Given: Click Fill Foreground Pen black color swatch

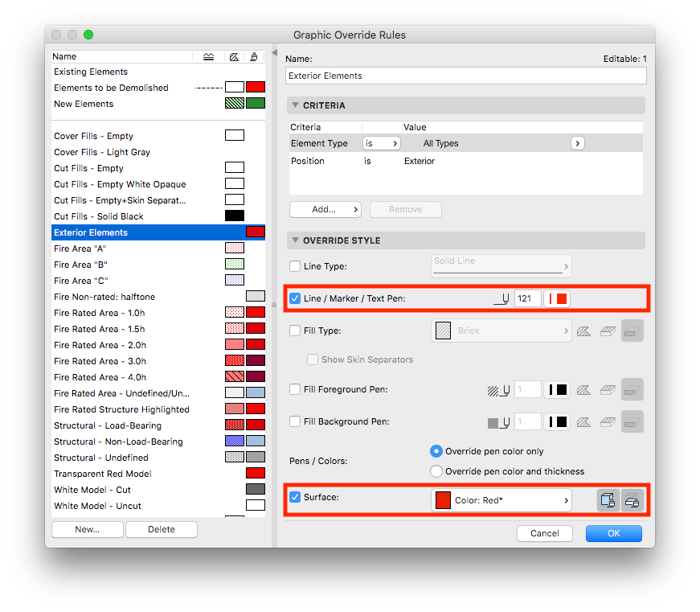Looking at the screenshot, I should (x=557, y=390).
